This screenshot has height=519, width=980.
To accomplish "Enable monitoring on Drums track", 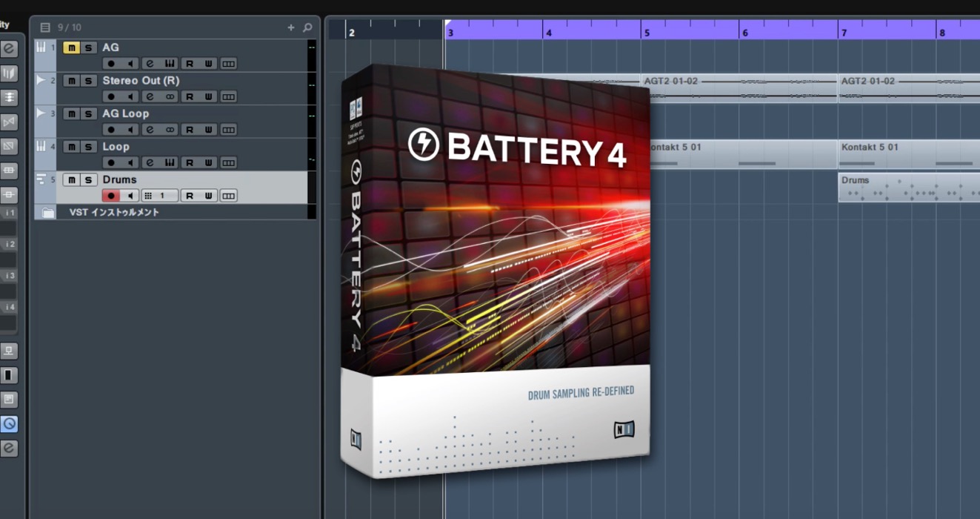I will 130,196.
